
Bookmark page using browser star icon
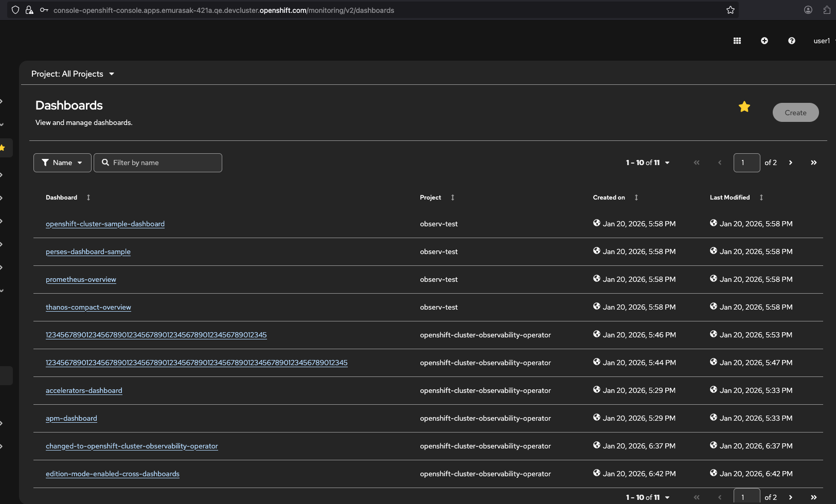tap(730, 10)
